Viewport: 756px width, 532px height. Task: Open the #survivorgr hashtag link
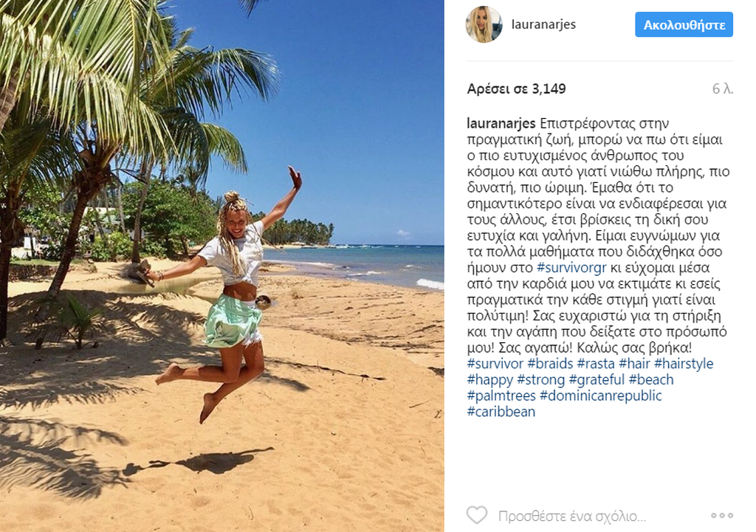[x=571, y=267]
